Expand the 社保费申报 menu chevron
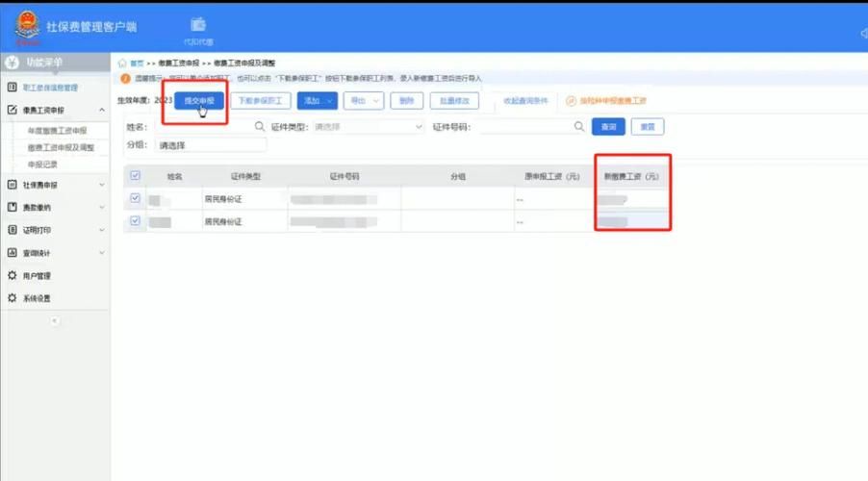 point(102,185)
